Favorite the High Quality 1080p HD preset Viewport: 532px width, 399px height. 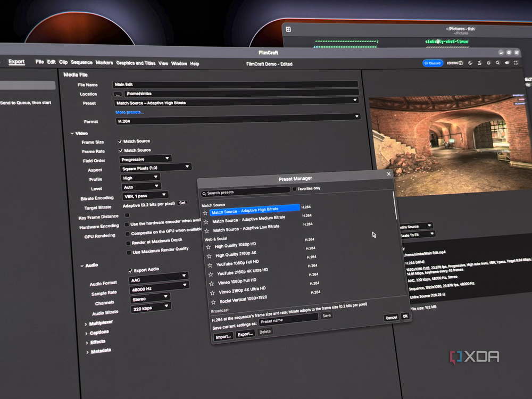click(x=209, y=247)
